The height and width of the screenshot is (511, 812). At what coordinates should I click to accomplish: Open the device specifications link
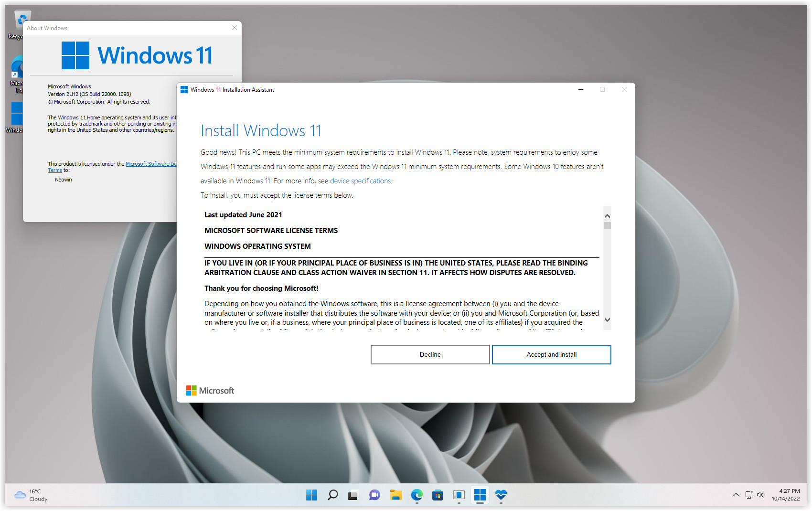(360, 181)
